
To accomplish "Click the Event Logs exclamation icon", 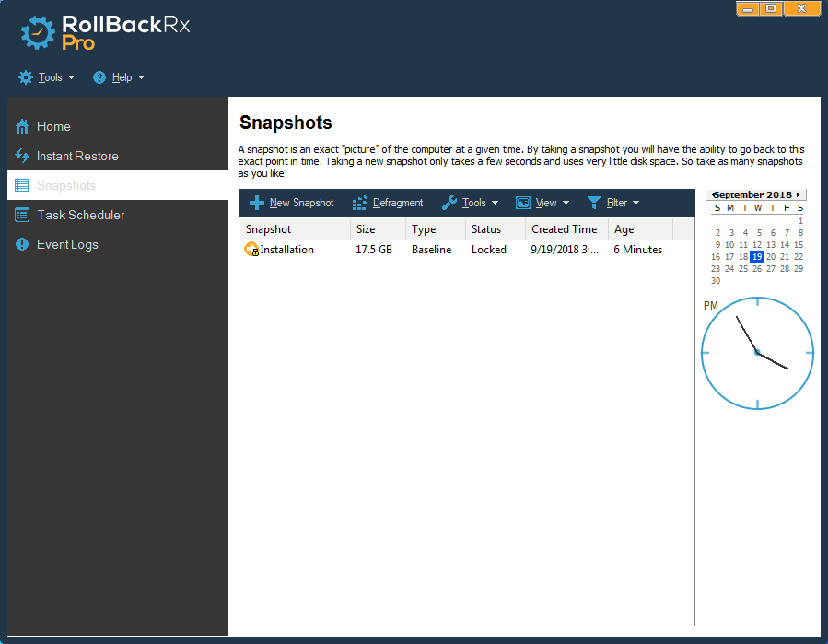I will coord(22,244).
